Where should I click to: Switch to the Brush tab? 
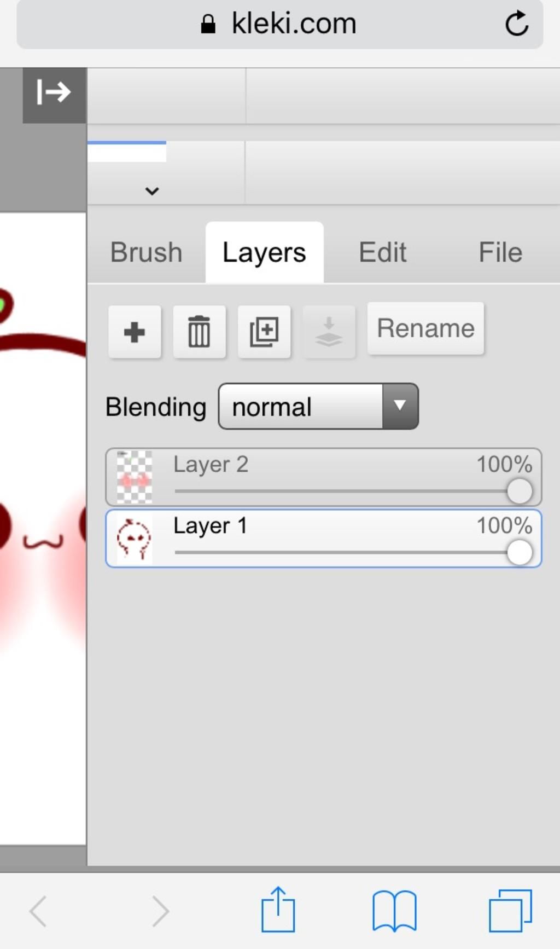(146, 252)
